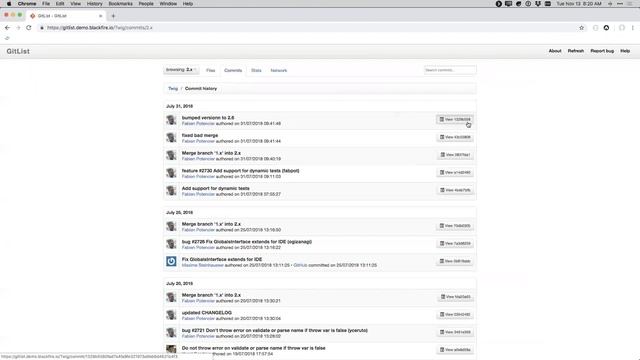Click the date and time in menu bar
The height and width of the screenshot is (360, 640).
point(579,4)
